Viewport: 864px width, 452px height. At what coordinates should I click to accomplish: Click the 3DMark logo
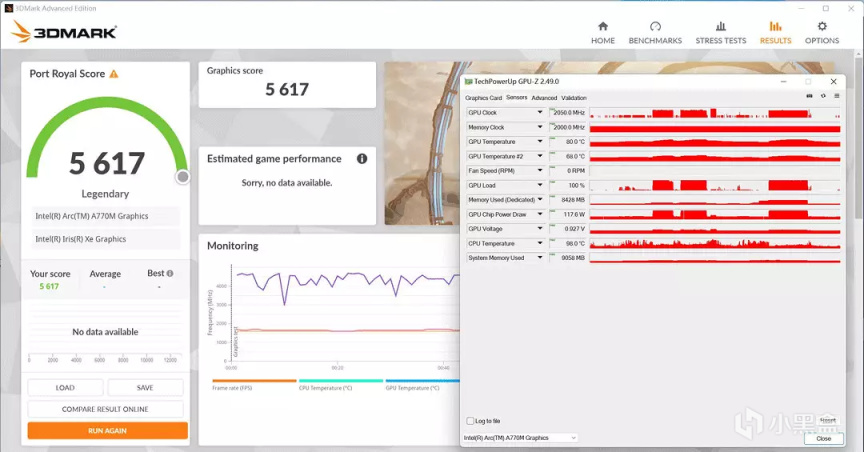[x=64, y=32]
